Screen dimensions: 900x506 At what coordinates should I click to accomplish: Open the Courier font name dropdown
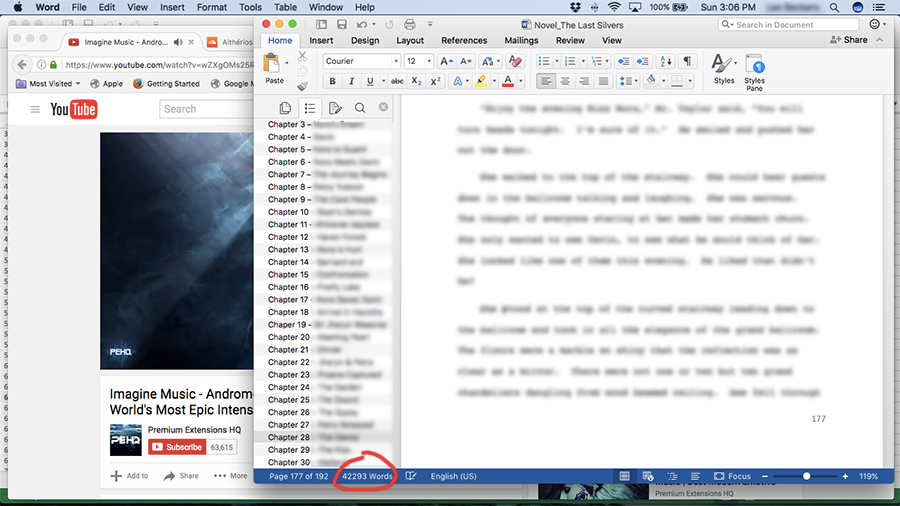coord(395,61)
